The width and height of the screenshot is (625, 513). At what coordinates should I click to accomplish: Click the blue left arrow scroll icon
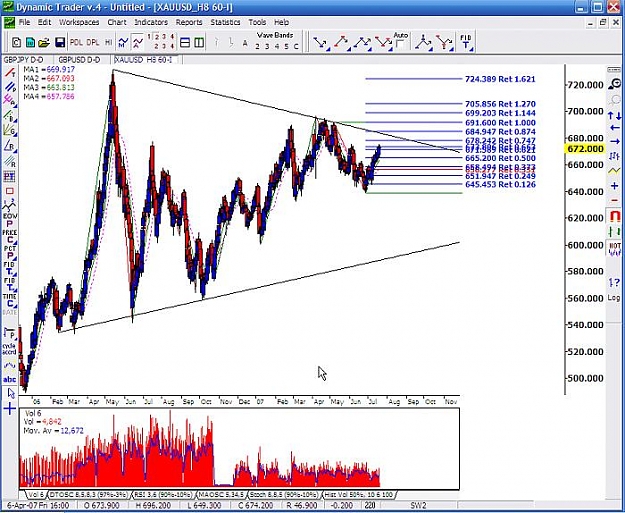coord(614,128)
